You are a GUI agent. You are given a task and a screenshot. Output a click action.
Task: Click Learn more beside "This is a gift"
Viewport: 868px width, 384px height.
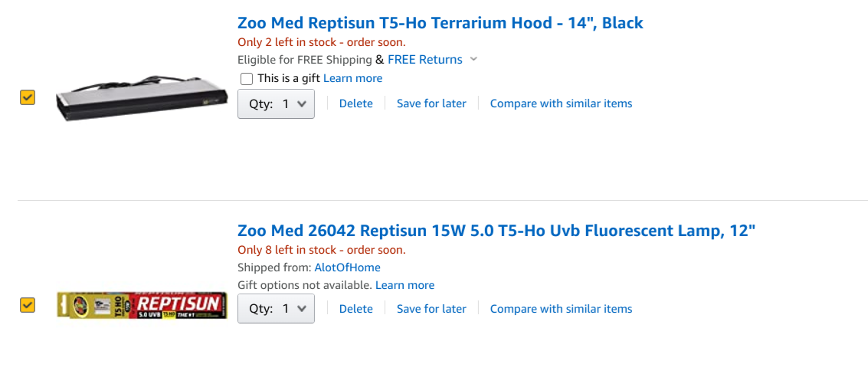point(352,78)
